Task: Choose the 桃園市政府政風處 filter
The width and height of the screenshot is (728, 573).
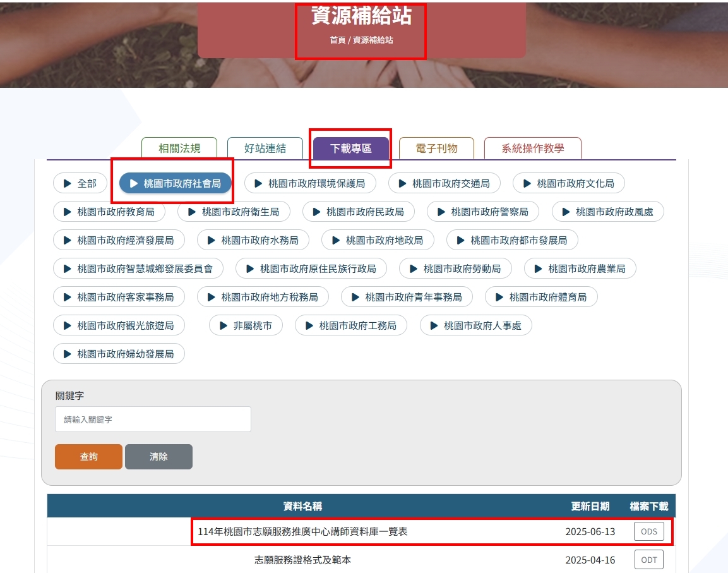Action: [x=608, y=212]
